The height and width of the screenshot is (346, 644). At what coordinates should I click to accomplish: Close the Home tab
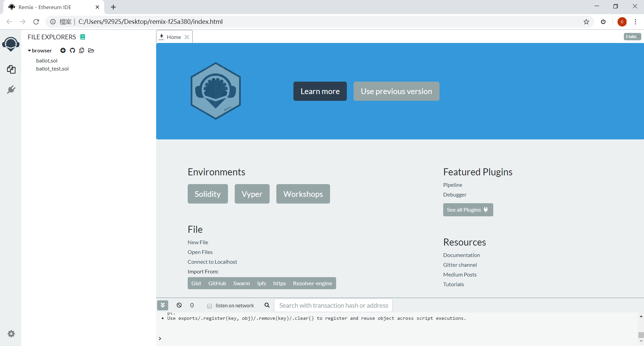[187, 37]
